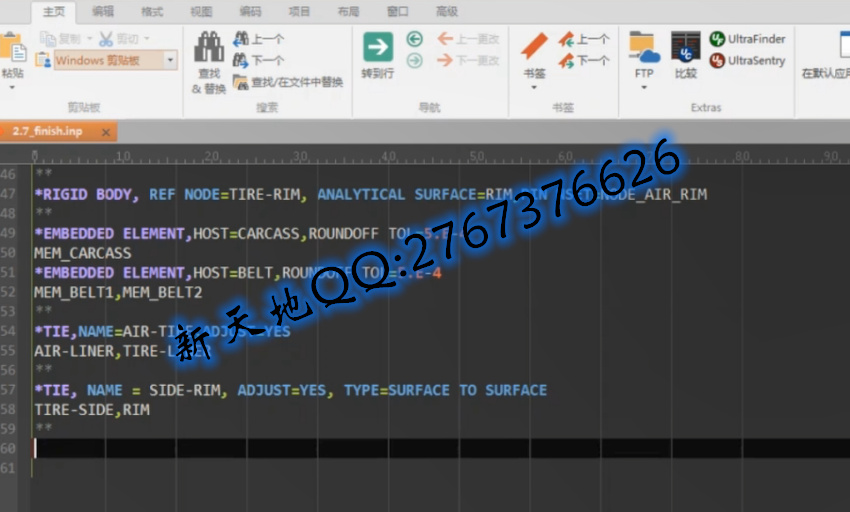Viewport: 850px width, 512px height.
Task: Open Find & Replace (查找 & 替换) binoculars tool
Action: (x=209, y=49)
